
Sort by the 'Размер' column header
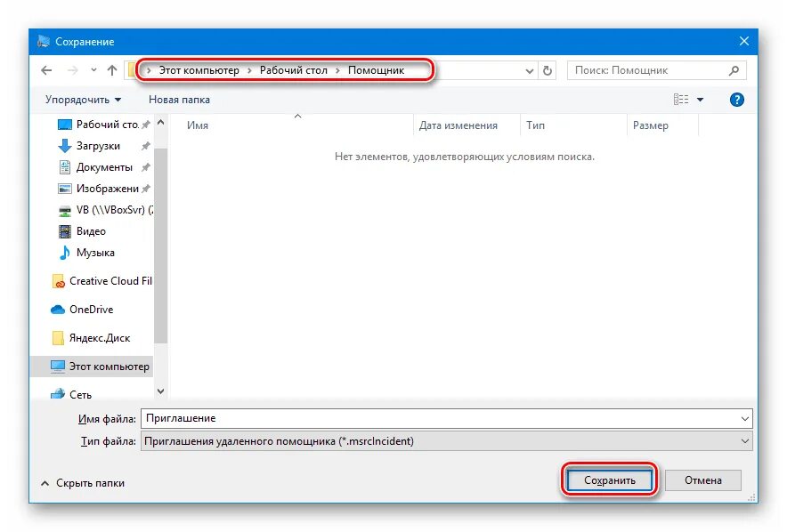[662, 125]
